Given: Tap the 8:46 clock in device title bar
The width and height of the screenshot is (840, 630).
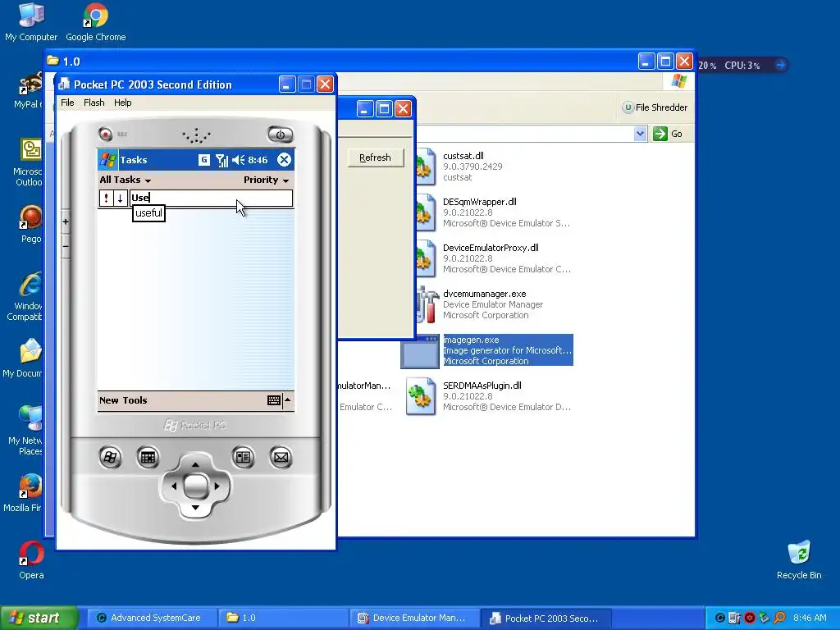Looking at the screenshot, I should point(258,160).
